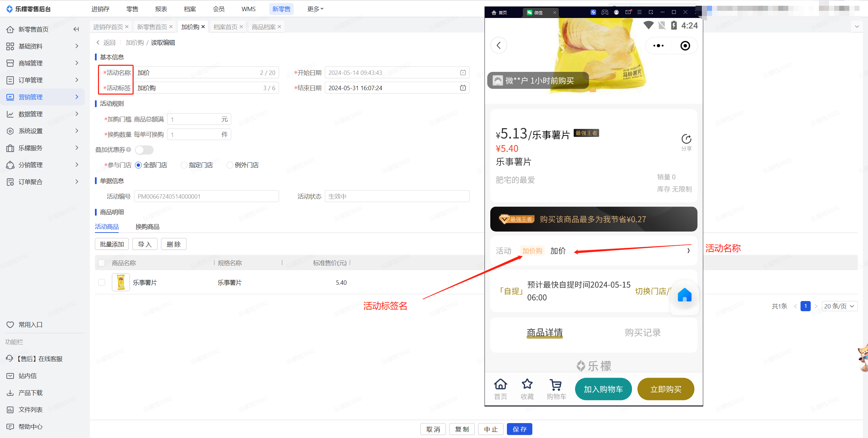Open 产品下载 download icon
868x438 pixels.
(x=10, y=393)
